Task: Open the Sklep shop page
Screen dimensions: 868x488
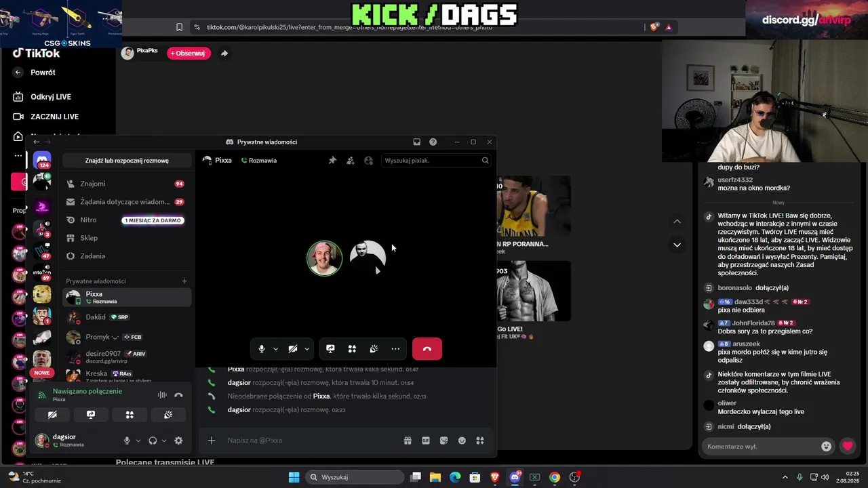Action: [x=127, y=238]
